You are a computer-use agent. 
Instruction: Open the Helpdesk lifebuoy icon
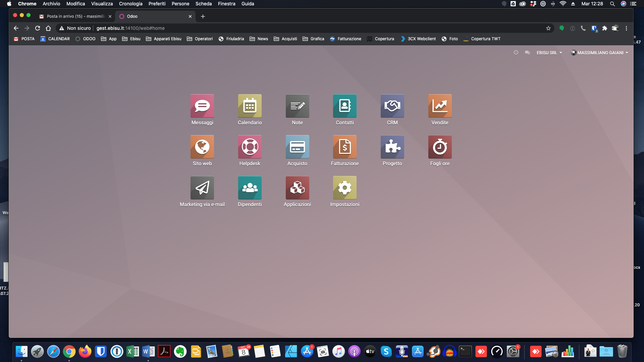coord(250,147)
